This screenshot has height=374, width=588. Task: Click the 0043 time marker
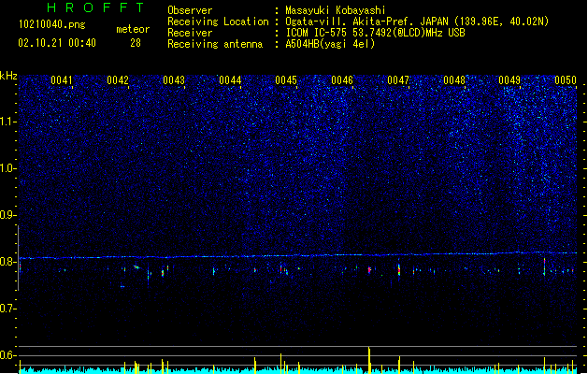tap(174, 80)
